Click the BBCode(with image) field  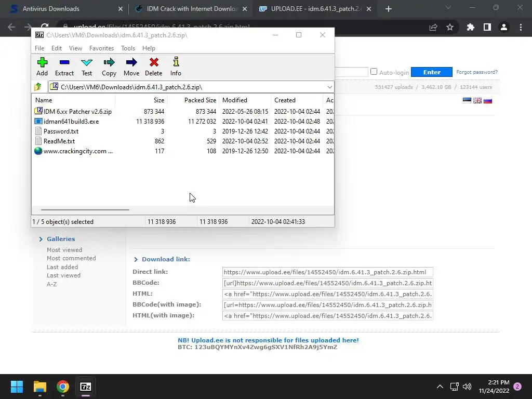(x=327, y=304)
